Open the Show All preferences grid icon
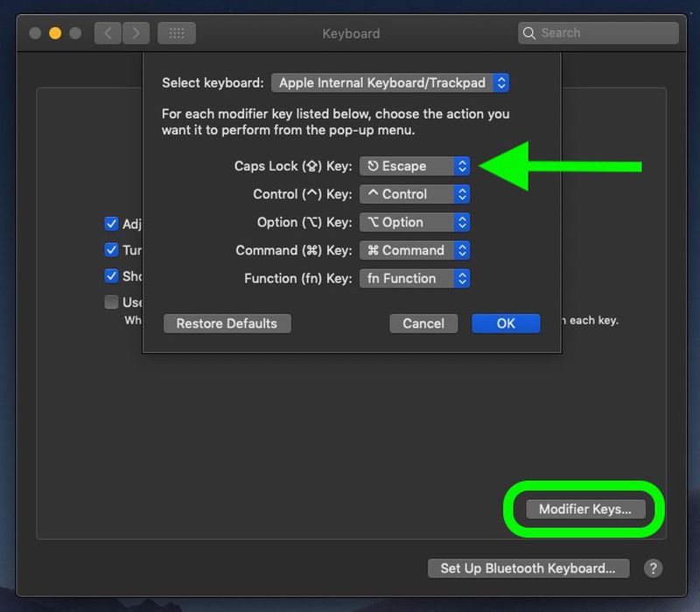The height and width of the screenshot is (612, 700). (176, 32)
